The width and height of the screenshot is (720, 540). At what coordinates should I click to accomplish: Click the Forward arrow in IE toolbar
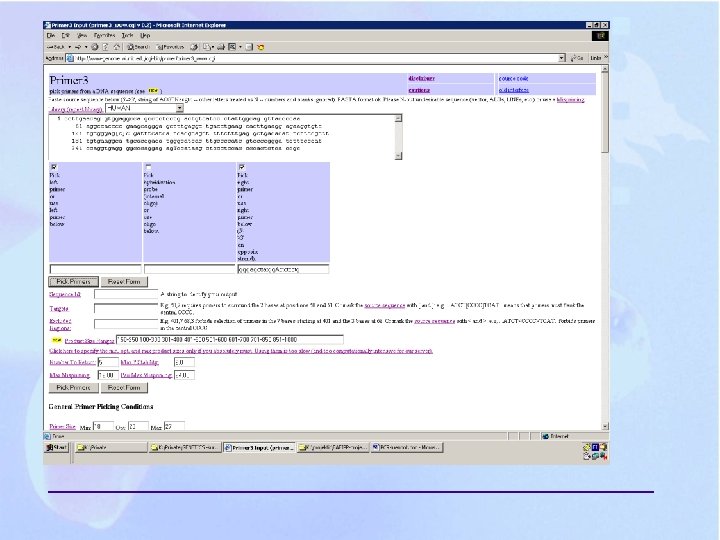point(79,47)
